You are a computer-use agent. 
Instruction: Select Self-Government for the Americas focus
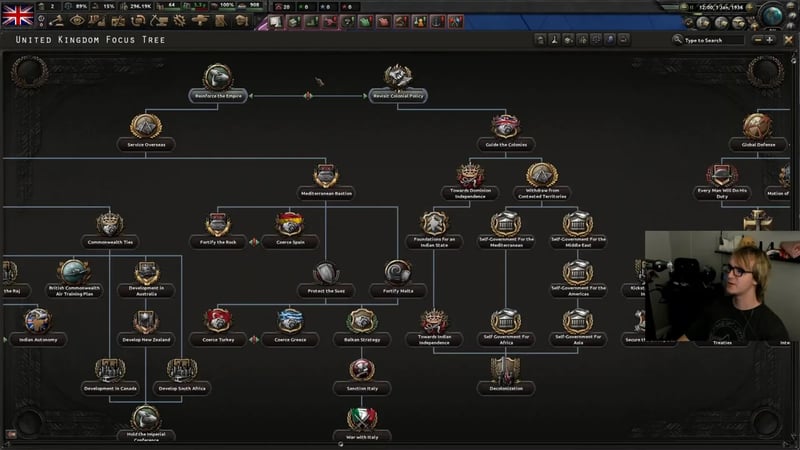[x=578, y=279]
